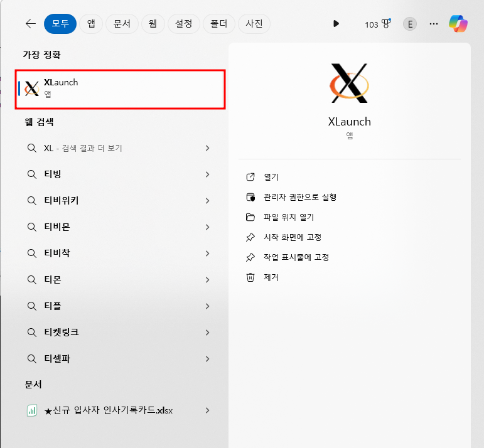
Task: Expand the 티비몬 suggestion chevron
Action: (207, 227)
